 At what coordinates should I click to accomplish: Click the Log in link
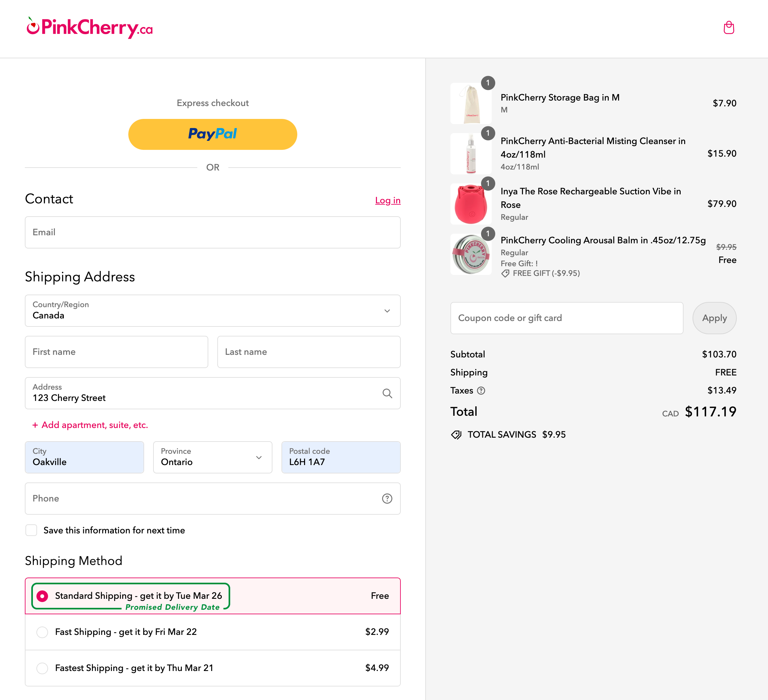(x=388, y=200)
